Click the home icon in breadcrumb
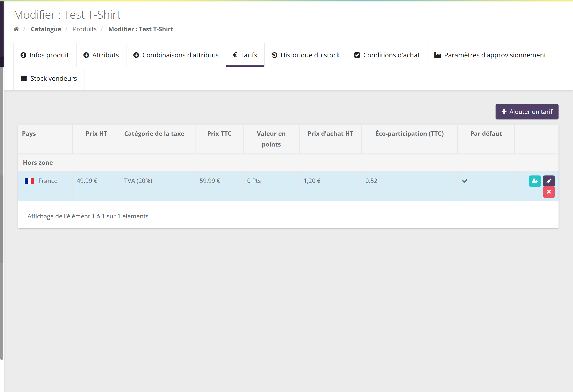573x392 pixels. coord(16,29)
